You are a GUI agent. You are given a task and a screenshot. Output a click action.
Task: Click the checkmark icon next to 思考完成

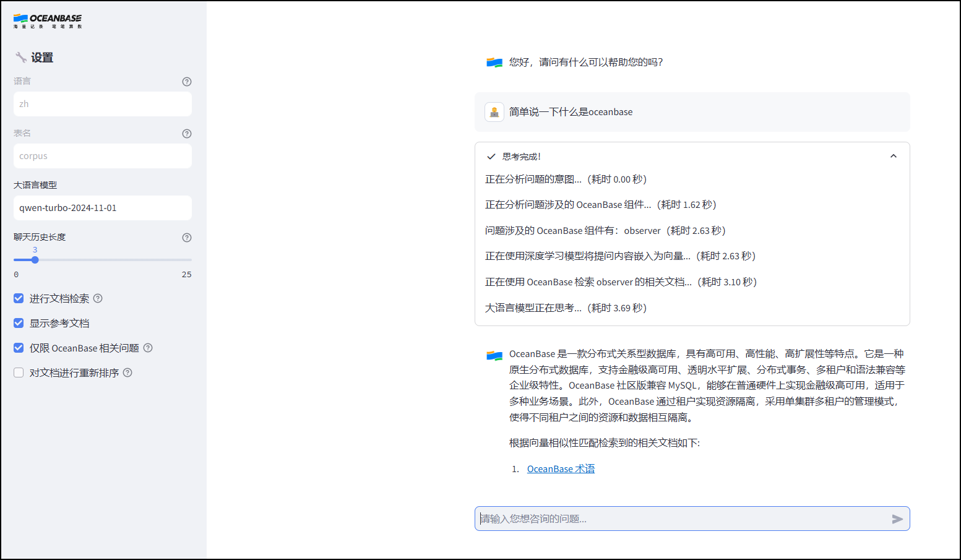[491, 157]
